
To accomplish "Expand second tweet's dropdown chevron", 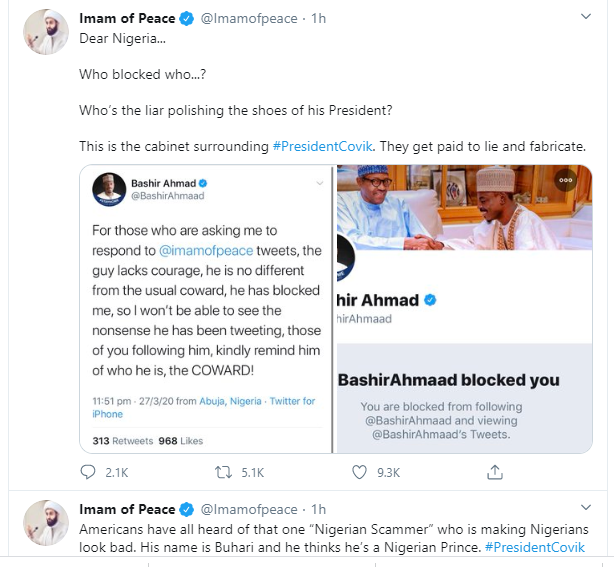I will coord(585,507).
